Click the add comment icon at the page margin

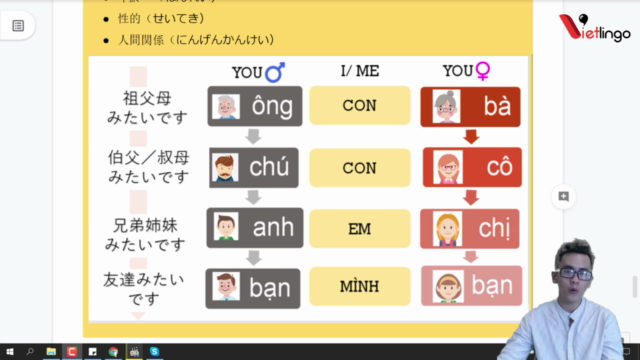coord(564,196)
